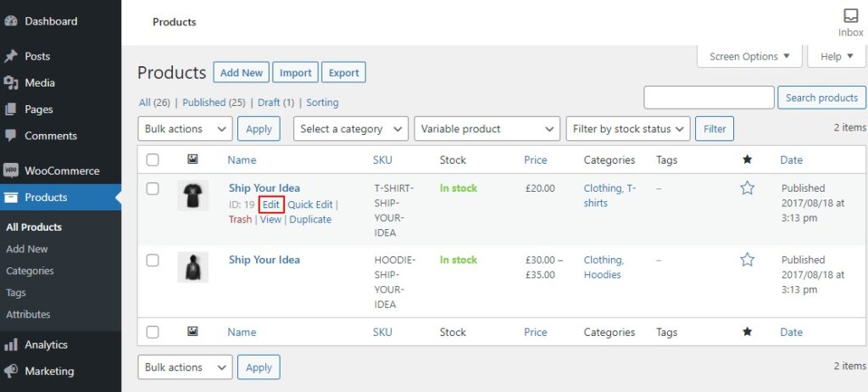Image resolution: width=868 pixels, height=392 pixels.
Task: Open Filter by stock status dropdown
Action: tap(628, 129)
